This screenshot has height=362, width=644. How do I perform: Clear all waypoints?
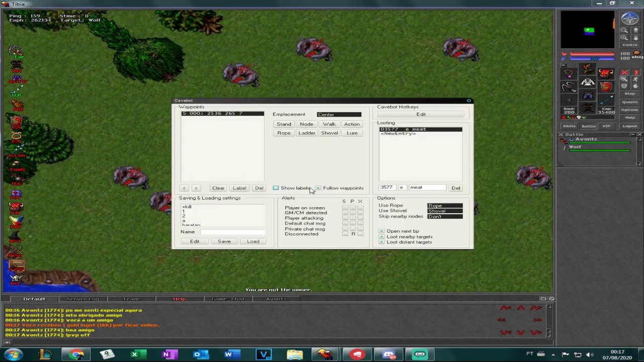pos(218,188)
